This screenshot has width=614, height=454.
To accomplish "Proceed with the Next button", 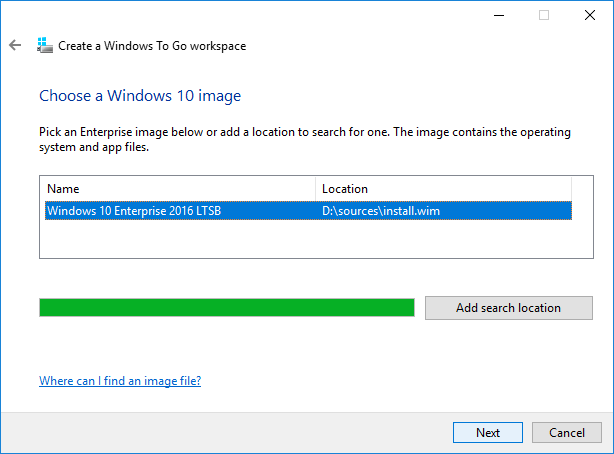I will click(x=488, y=432).
